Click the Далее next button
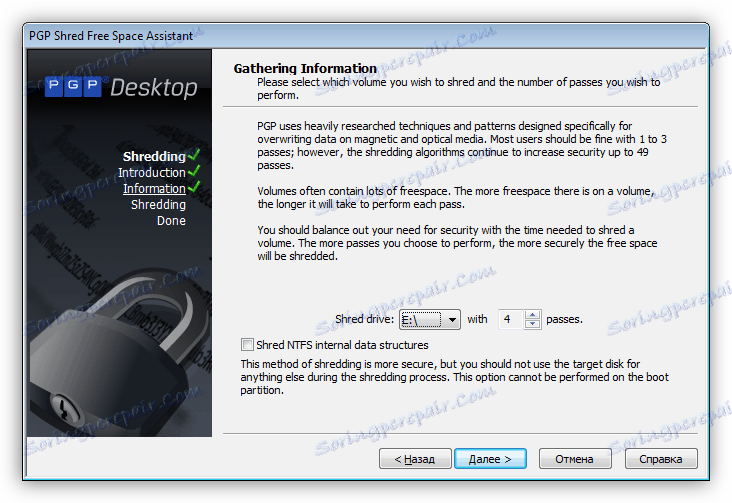This screenshot has width=732, height=503. tap(490, 459)
